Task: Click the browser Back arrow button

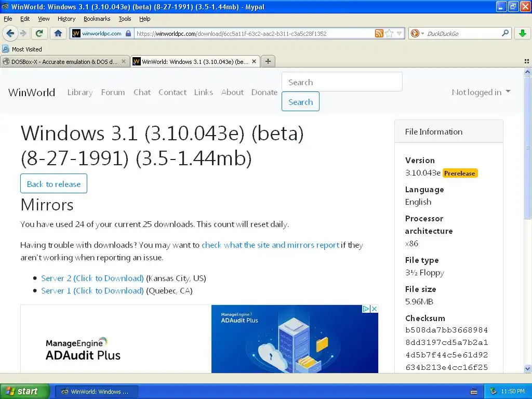Action: [10, 33]
